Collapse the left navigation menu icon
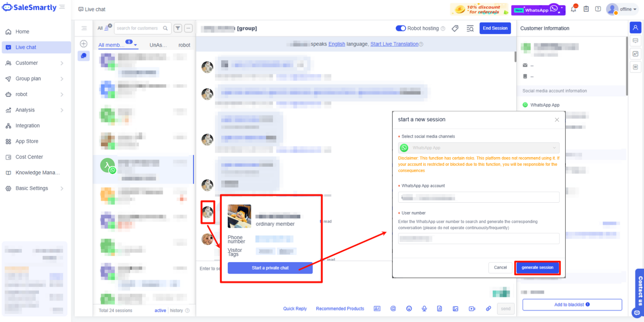644x322 pixels. [62, 7]
